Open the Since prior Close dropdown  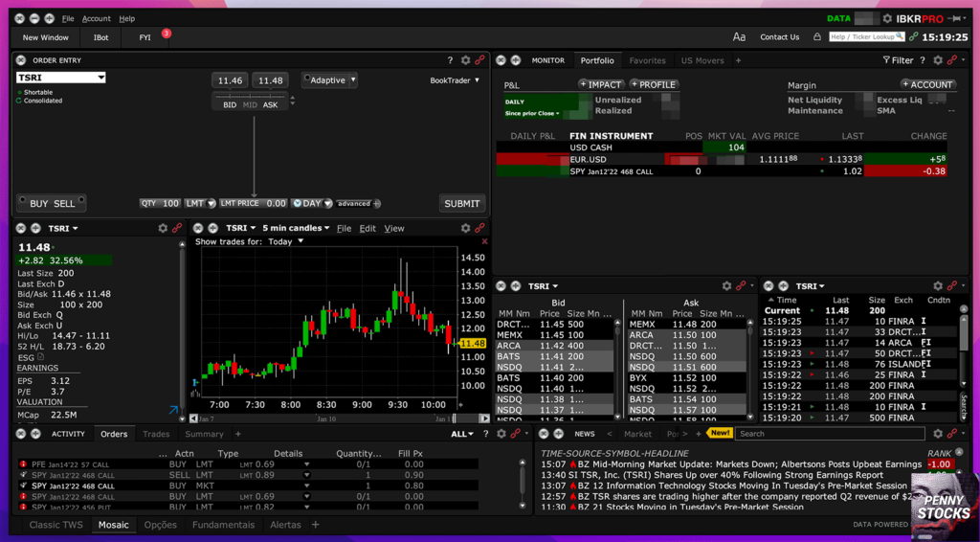(x=532, y=114)
